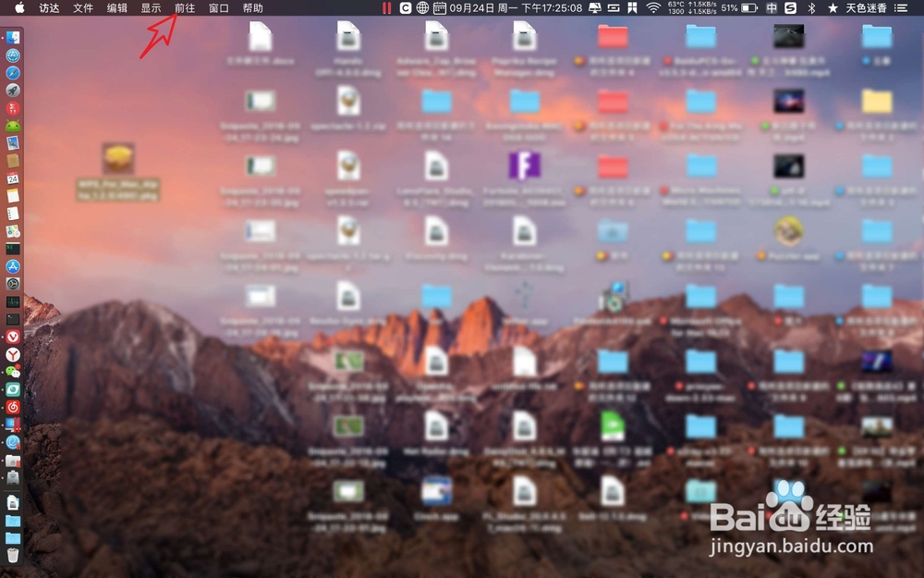Image resolution: width=924 pixels, height=578 pixels.
Task: Select the yellow folder on the desktop
Action: [877, 102]
